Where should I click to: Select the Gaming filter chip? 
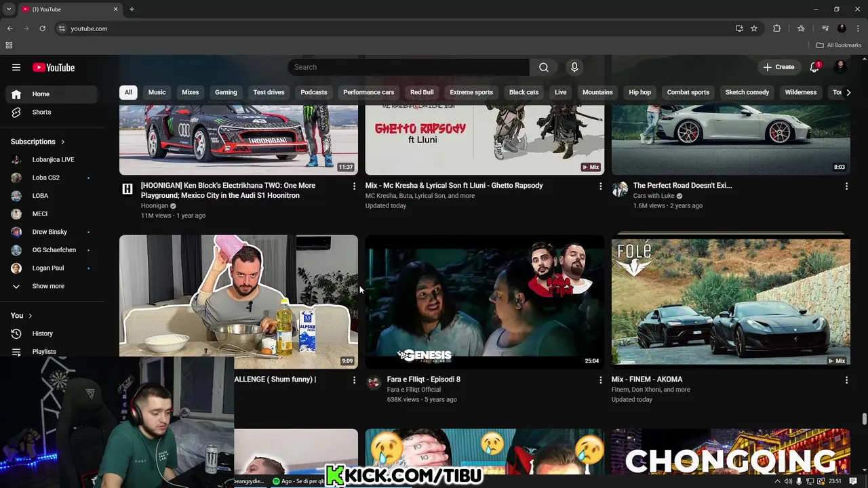point(226,92)
